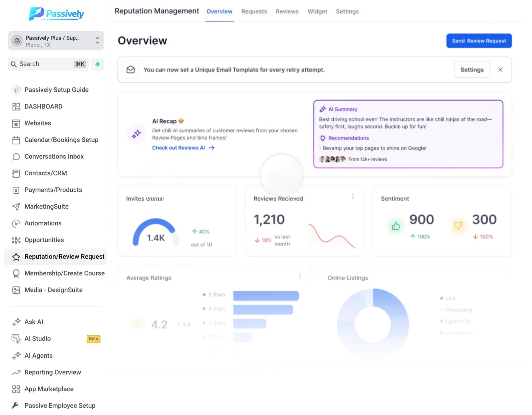Image resolution: width=532 pixels, height=415 pixels.
Task: Switch to the Requests tab
Action: 254,11
